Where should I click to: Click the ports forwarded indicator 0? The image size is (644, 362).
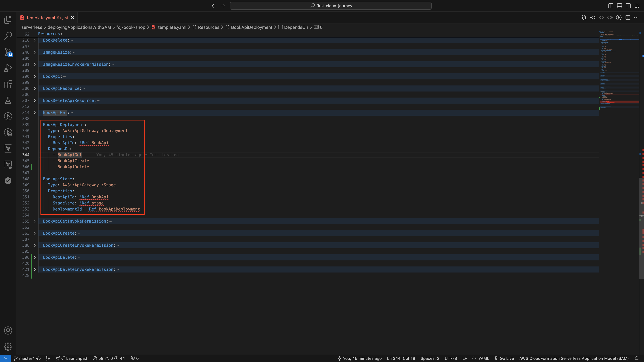click(x=135, y=358)
